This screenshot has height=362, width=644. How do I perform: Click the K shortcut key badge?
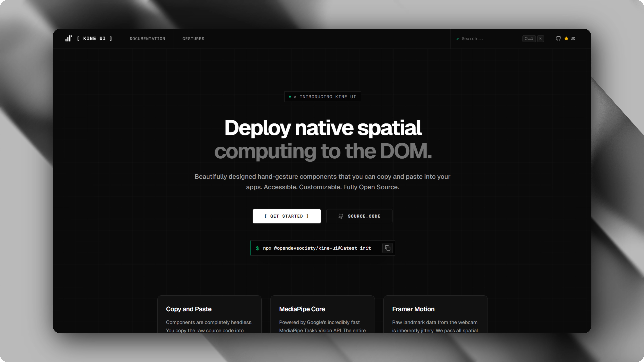click(540, 38)
